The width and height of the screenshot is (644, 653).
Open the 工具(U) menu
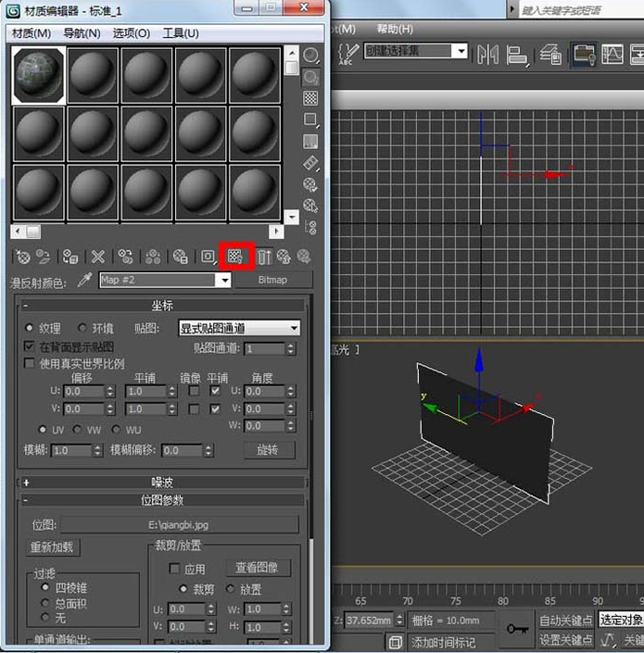(181, 32)
